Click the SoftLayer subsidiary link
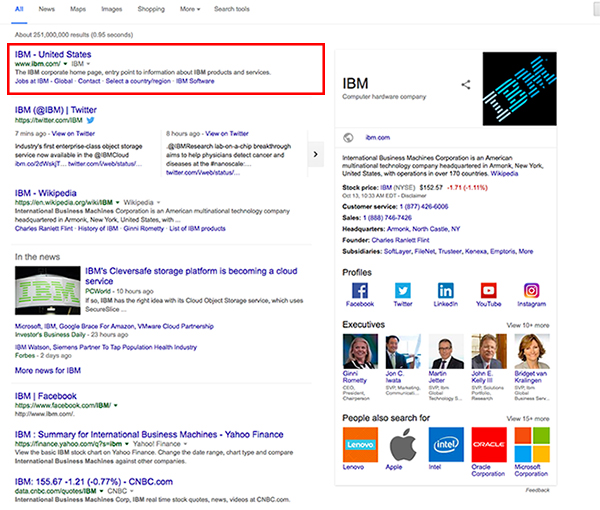 point(398,251)
